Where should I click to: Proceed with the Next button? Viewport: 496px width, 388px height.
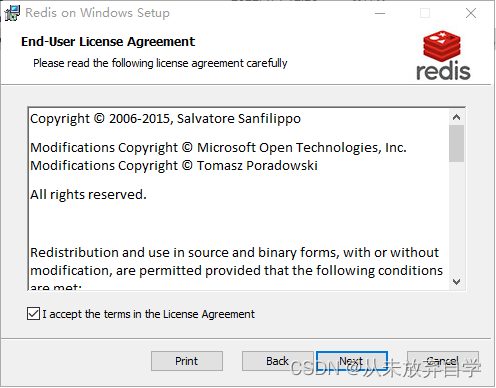pos(352,361)
